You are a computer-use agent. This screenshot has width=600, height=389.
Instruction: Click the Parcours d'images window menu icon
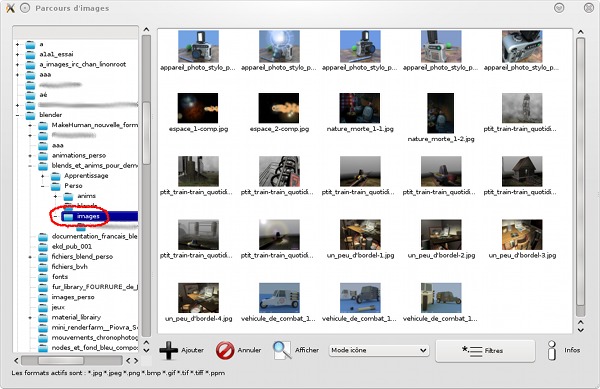(24, 8)
